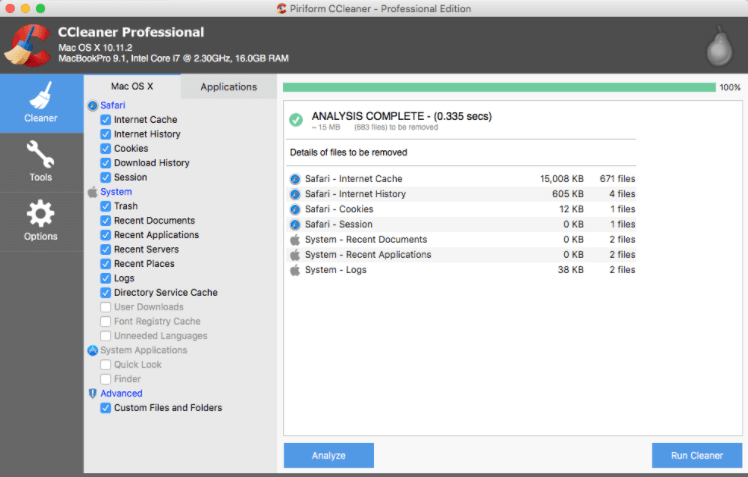Open the Cleaner section in sidebar
The image size is (748, 477).
tap(42, 103)
